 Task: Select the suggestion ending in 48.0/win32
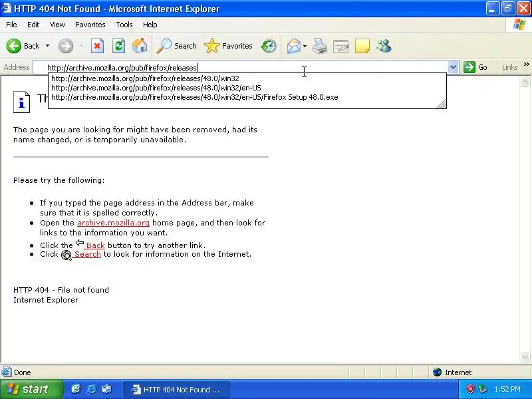pyautogui.click(x=247, y=78)
